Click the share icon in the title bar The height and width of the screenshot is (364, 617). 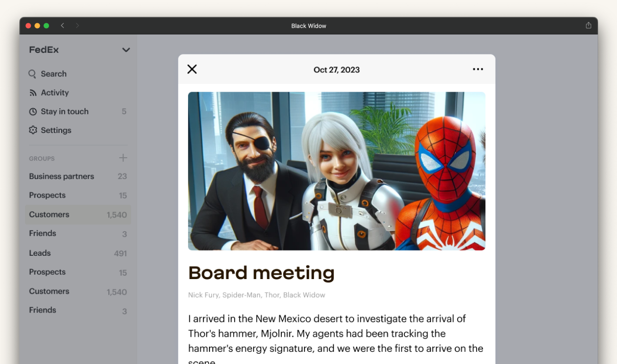pyautogui.click(x=588, y=25)
